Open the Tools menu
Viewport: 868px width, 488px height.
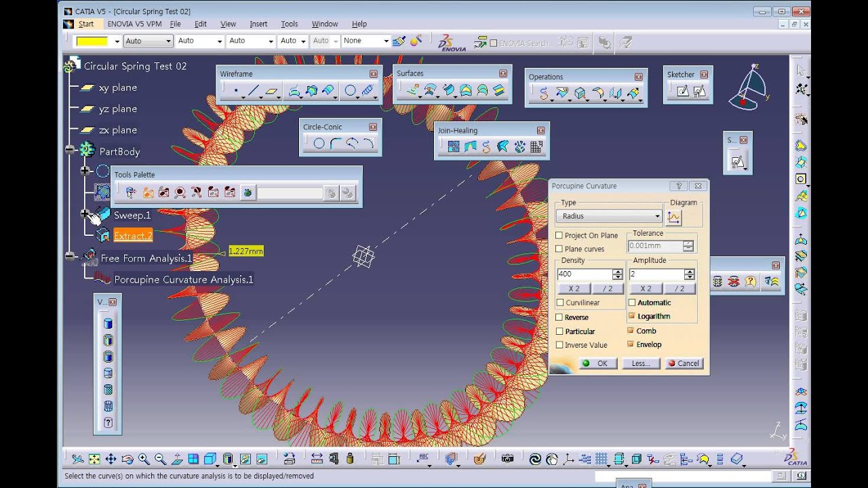pyautogui.click(x=290, y=24)
